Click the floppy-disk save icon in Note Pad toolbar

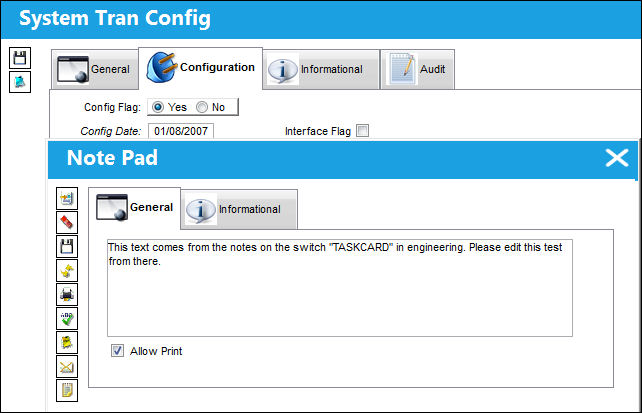[x=67, y=246]
